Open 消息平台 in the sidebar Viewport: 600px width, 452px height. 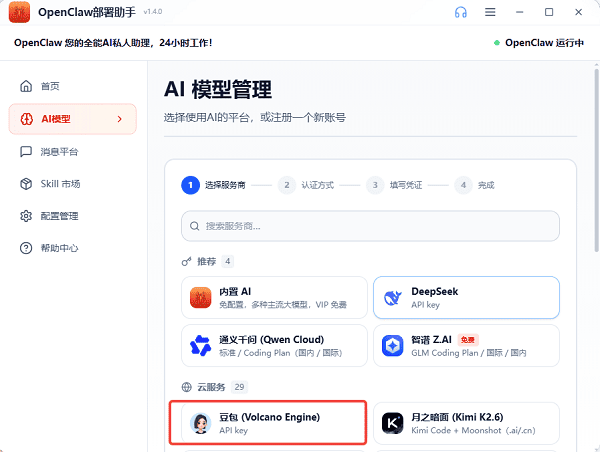pos(73,152)
